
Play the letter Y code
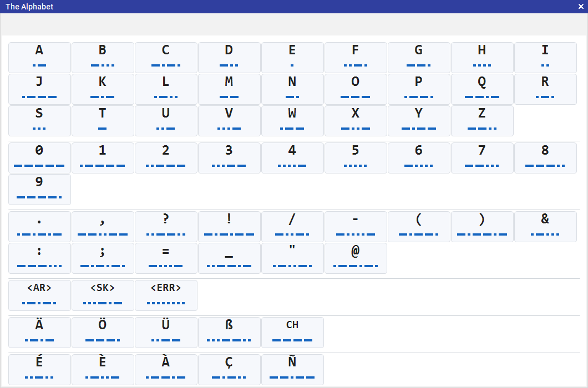point(419,121)
